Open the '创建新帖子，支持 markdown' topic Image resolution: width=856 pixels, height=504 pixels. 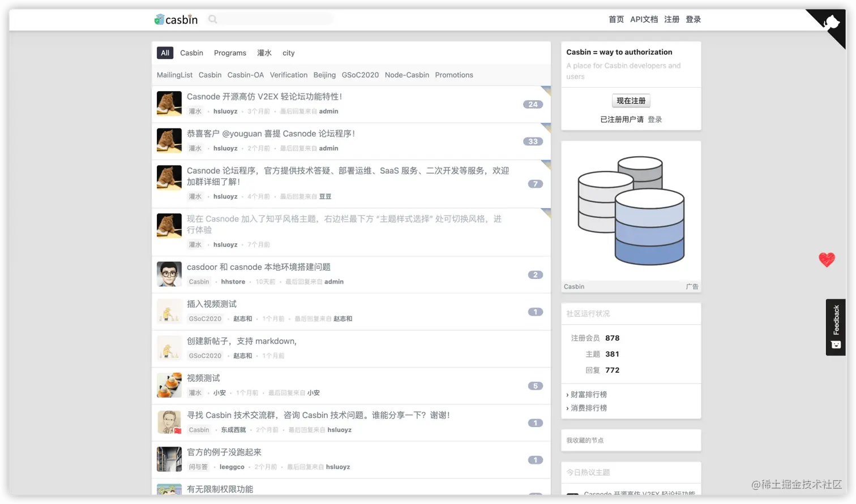(242, 341)
